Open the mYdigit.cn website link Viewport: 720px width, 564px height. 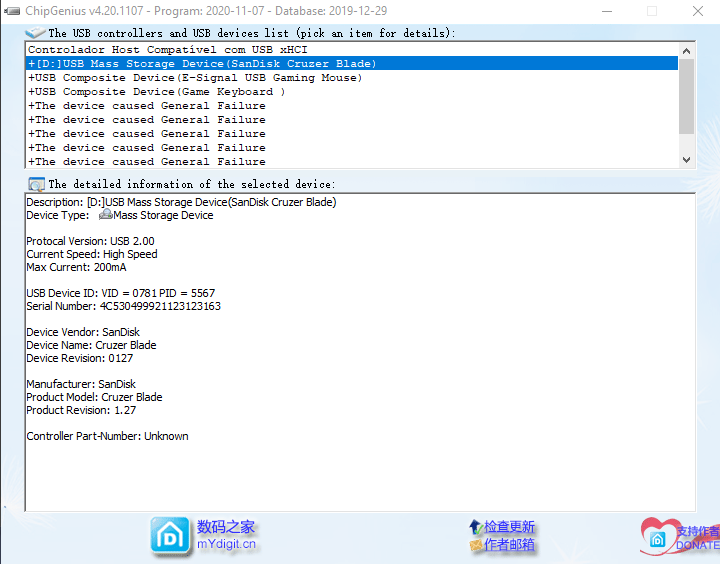(x=226, y=544)
